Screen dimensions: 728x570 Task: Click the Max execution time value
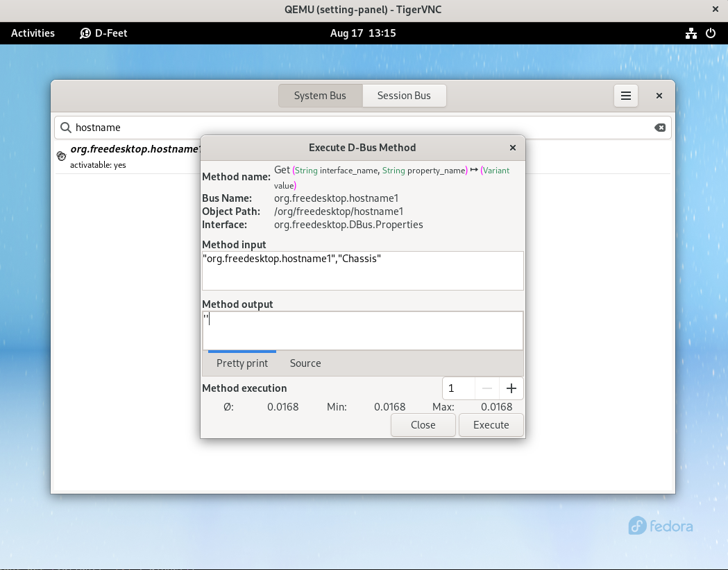pos(496,407)
